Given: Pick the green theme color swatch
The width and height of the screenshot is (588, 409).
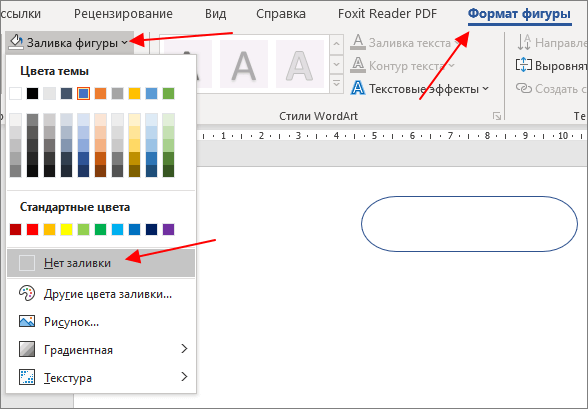Looking at the screenshot, I should pyautogui.click(x=168, y=93).
